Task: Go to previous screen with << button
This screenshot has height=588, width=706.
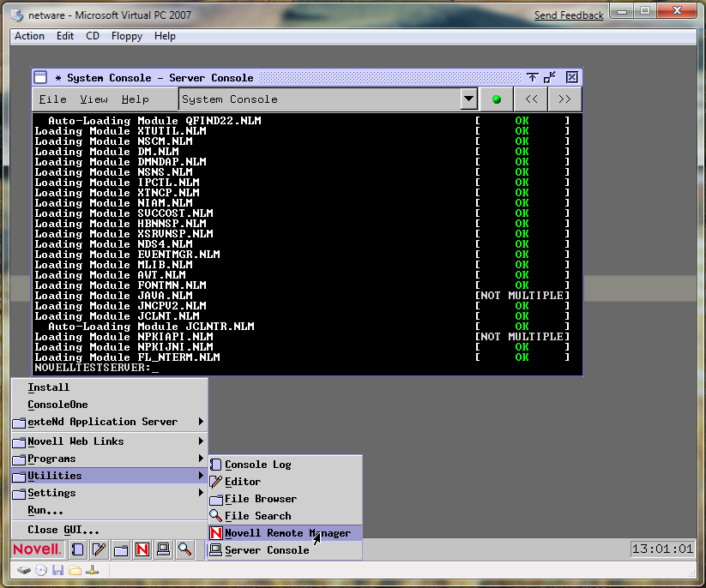Action: click(531, 99)
